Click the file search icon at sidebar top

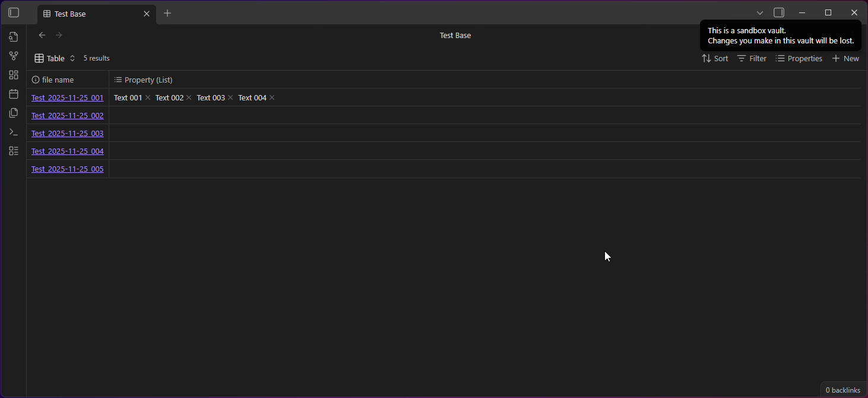13,36
